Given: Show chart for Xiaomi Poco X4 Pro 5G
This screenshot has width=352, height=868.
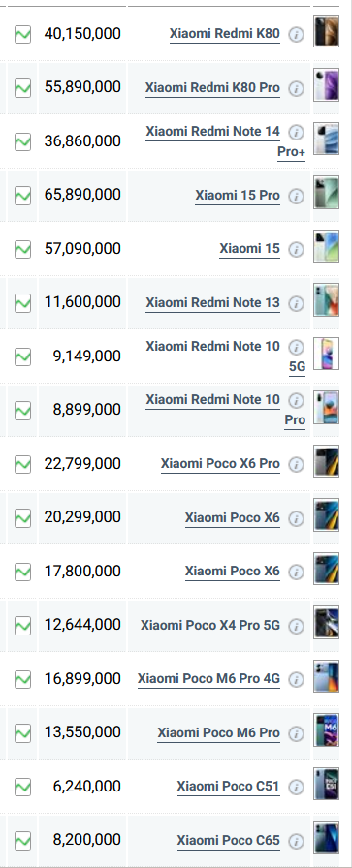Looking at the screenshot, I should [22, 626].
